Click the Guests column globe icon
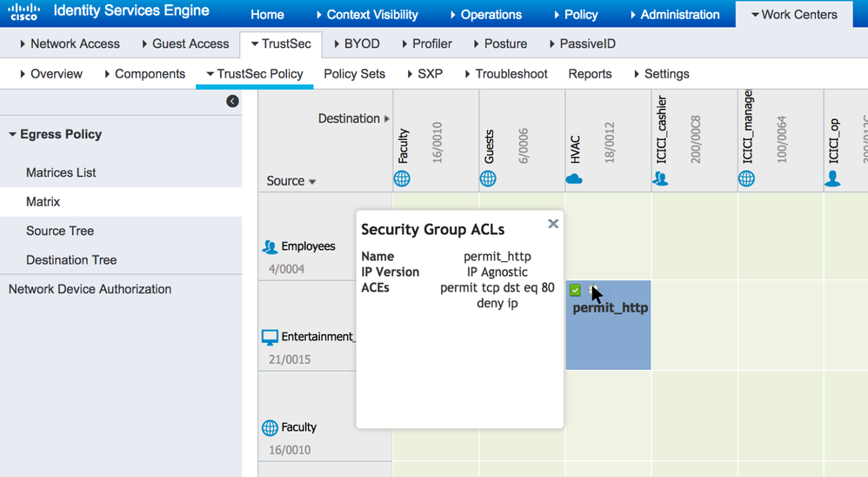The image size is (868, 477). (x=488, y=179)
